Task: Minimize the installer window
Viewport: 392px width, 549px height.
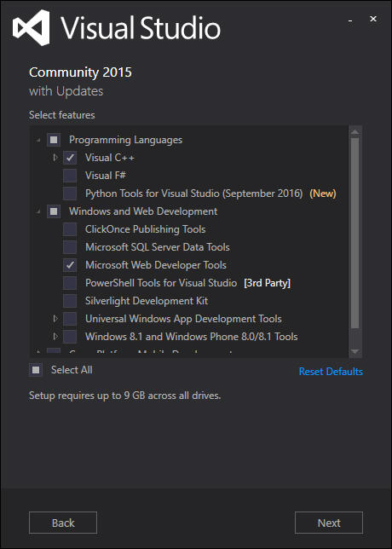Action: [350, 21]
